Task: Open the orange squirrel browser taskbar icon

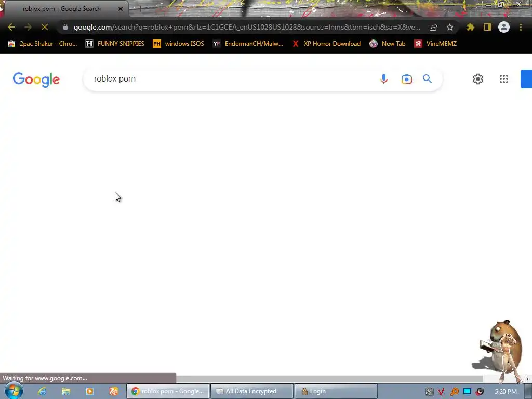Action: tap(114, 391)
